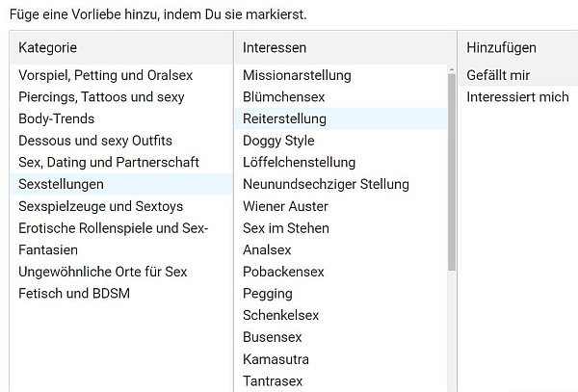Select 'Erotische Rollenspiele und Sex-Fantasien' category
The image size is (578, 392).
113,238
